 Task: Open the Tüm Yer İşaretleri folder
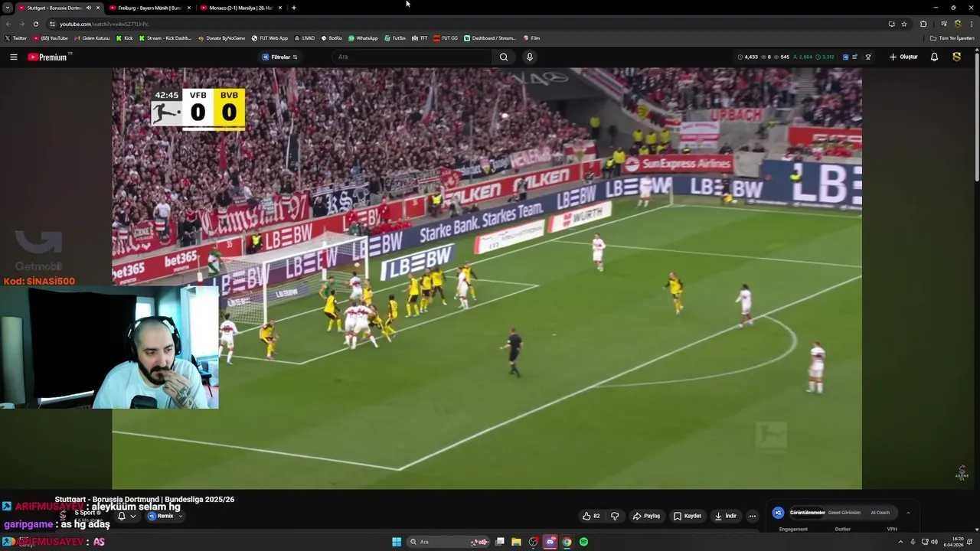952,37
